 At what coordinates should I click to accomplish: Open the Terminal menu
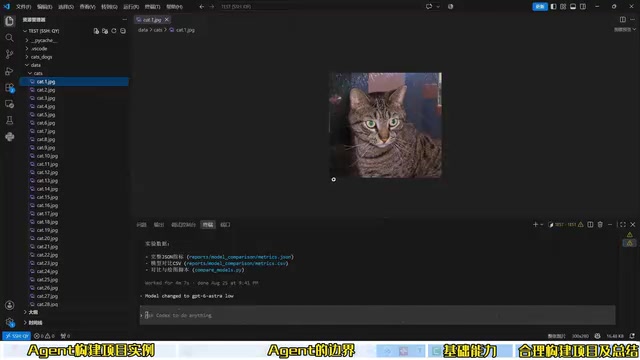point(152,7)
